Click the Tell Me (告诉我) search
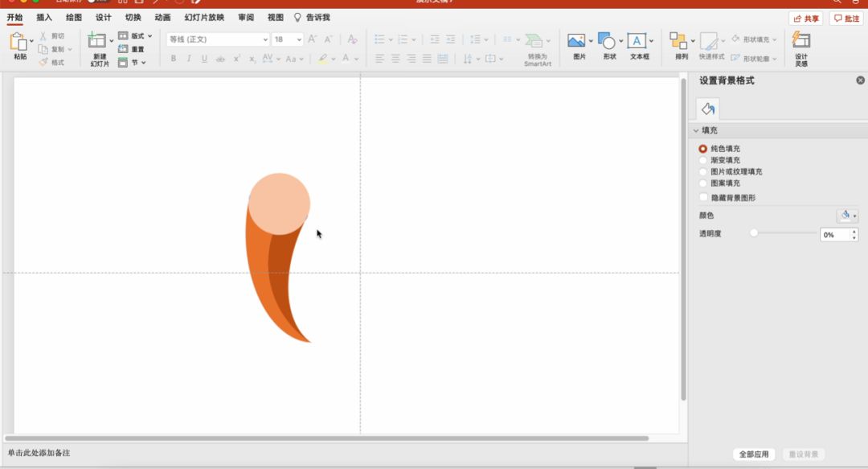The image size is (868, 469). [x=312, y=17]
